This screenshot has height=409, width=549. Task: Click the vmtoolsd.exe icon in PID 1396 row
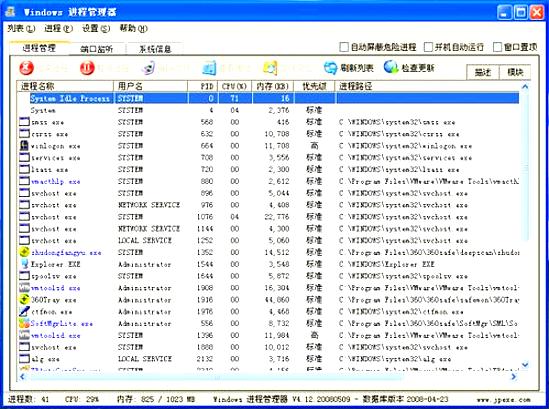(x=24, y=335)
